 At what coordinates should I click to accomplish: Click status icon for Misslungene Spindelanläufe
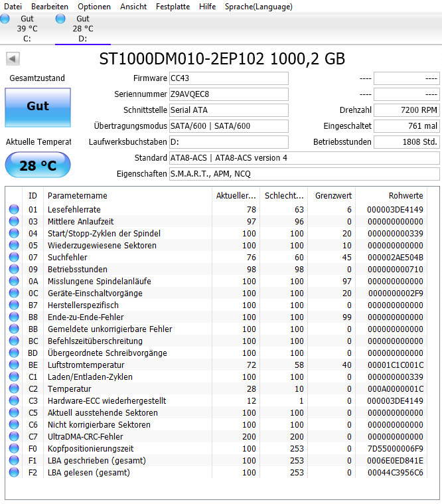[14, 282]
